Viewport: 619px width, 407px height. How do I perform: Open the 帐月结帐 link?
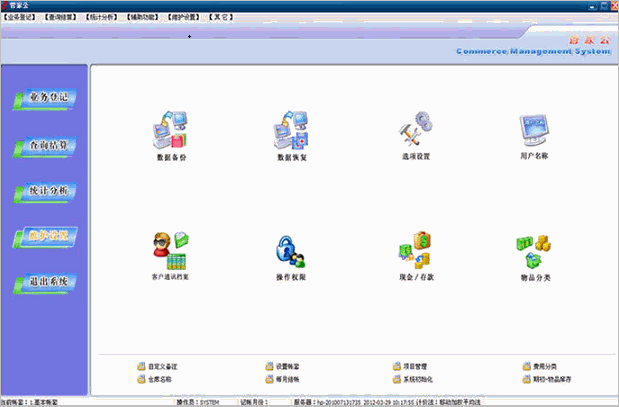282,379
